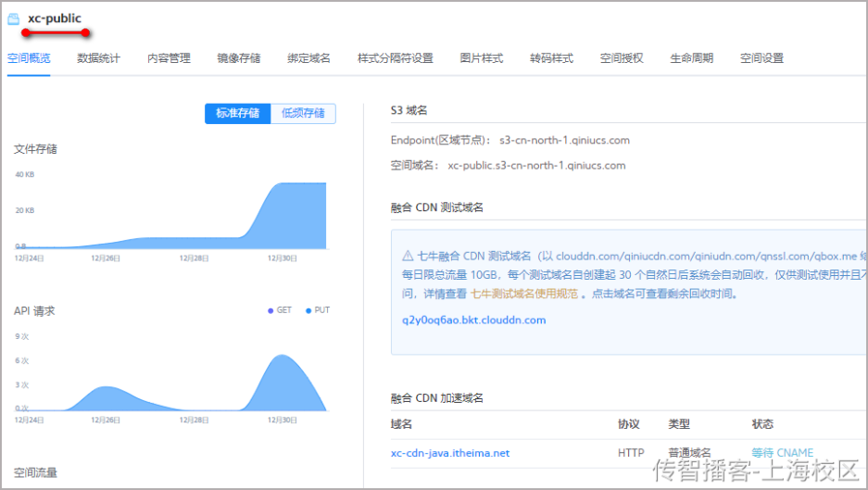
Task: Switch to the 数据统计 tab
Action: pos(98,58)
